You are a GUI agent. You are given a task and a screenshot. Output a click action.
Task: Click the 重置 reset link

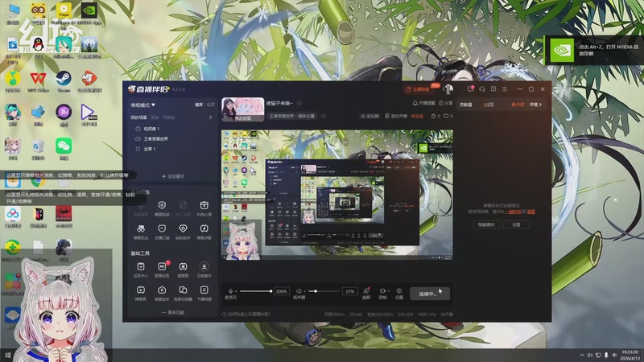point(531,212)
